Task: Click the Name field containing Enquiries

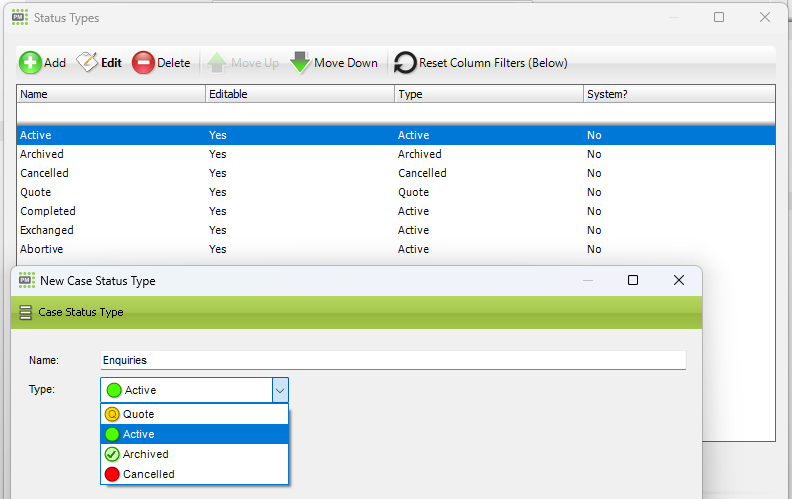Action: (x=393, y=360)
